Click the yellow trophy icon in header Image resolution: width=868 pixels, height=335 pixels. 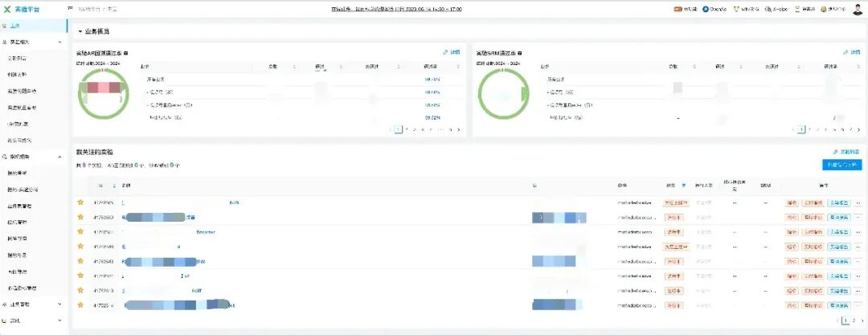pyautogui.click(x=737, y=10)
